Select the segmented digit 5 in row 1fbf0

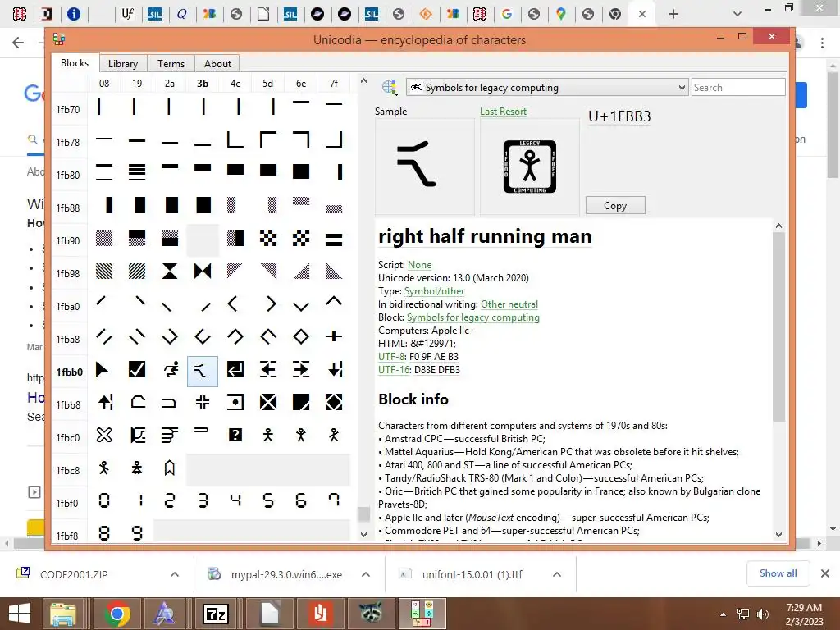pyautogui.click(x=268, y=501)
